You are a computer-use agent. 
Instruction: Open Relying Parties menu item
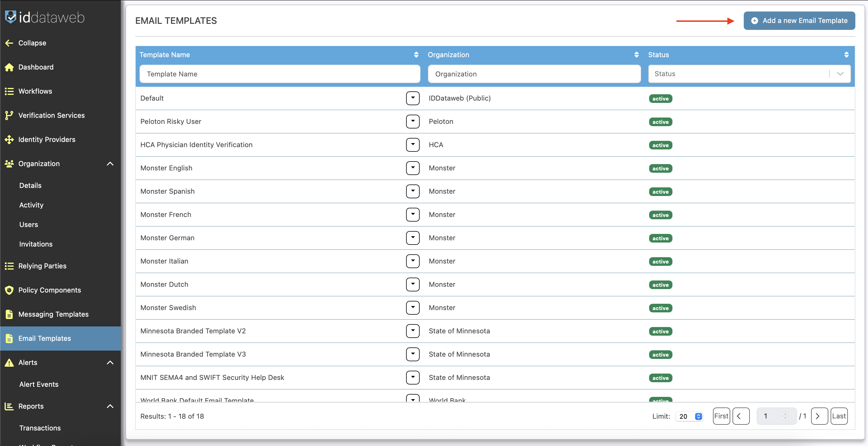coord(43,266)
